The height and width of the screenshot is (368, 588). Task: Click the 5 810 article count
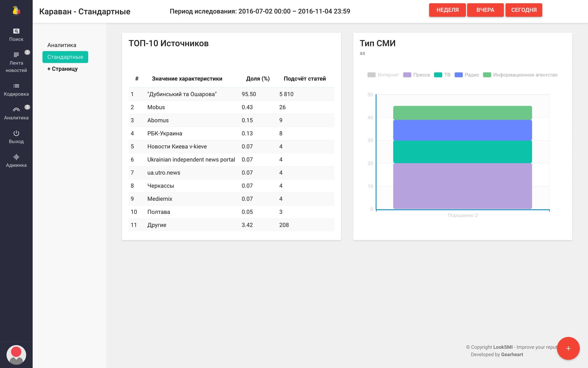click(x=286, y=94)
